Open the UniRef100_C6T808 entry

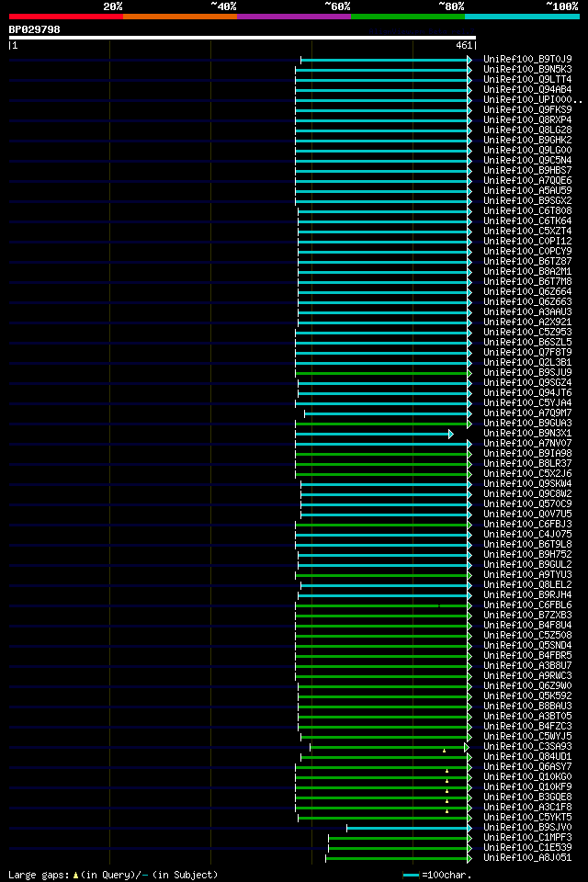pyautogui.click(x=527, y=211)
